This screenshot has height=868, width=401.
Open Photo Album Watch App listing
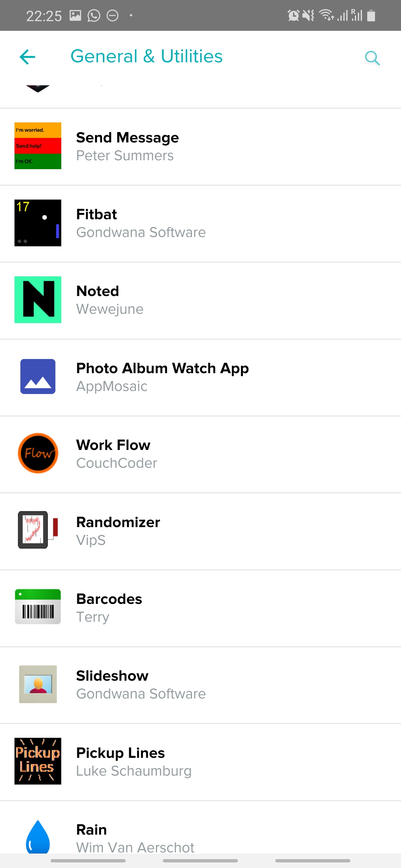(162, 377)
